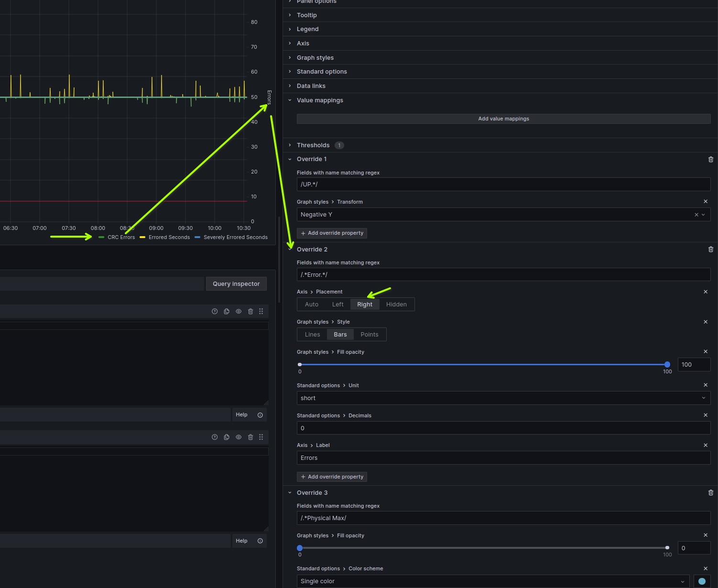Switch graph style to Lines
Image resolution: width=718 pixels, height=588 pixels.
[x=312, y=335]
